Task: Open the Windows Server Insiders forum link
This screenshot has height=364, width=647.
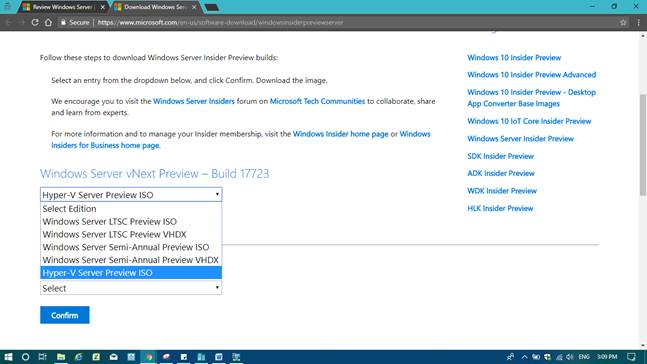Action: [194, 101]
